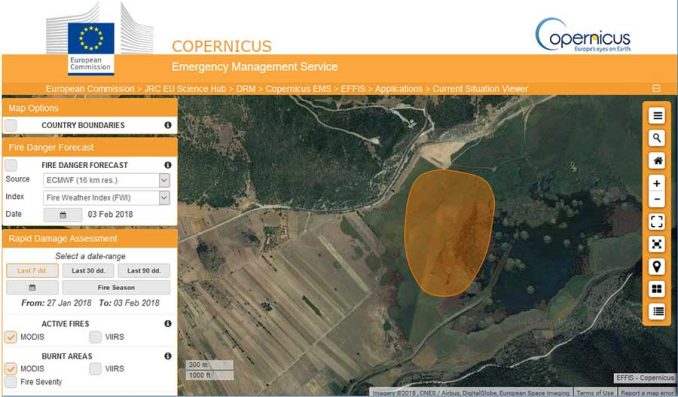Image resolution: width=678 pixels, height=397 pixels.
Task: Open the Index Fire Weather Index dropdown
Action: point(106,198)
